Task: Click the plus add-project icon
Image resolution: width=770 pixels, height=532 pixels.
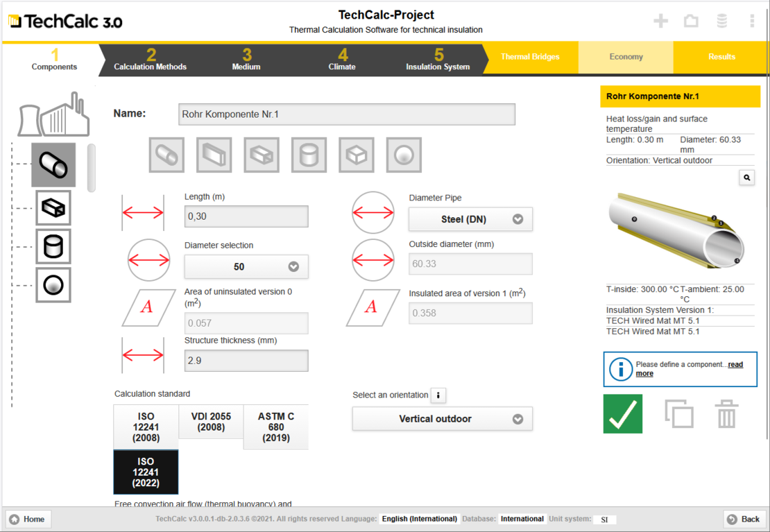Action: pyautogui.click(x=660, y=21)
